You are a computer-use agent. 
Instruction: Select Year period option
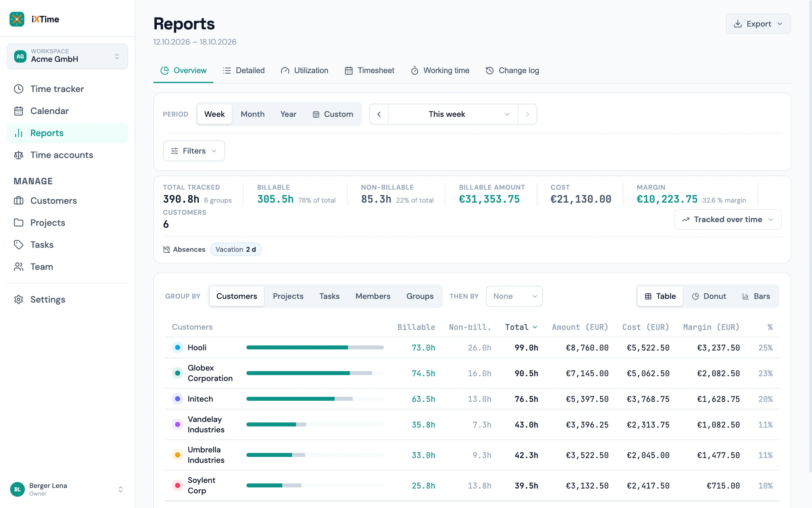coord(288,114)
